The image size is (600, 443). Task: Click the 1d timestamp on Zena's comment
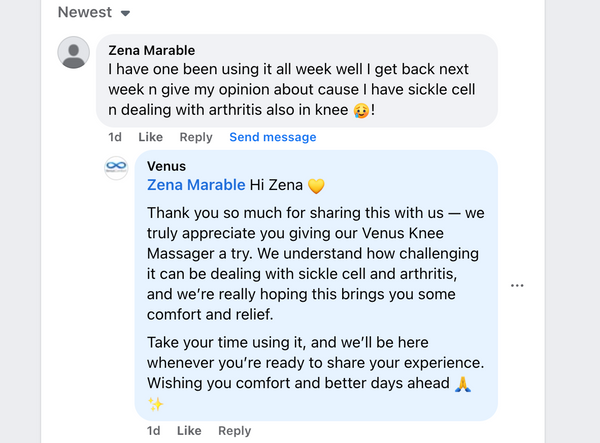pyautogui.click(x=115, y=137)
